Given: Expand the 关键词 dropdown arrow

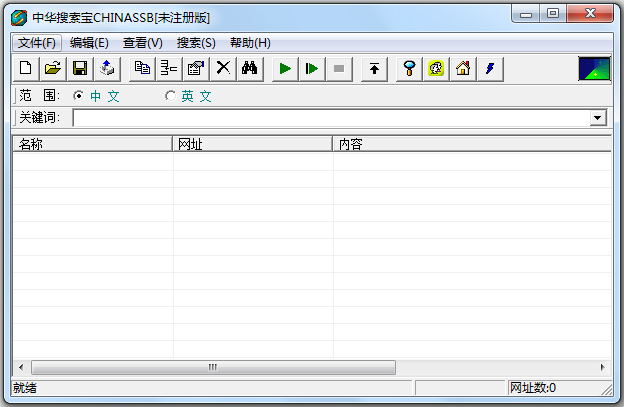Looking at the screenshot, I should [598, 118].
